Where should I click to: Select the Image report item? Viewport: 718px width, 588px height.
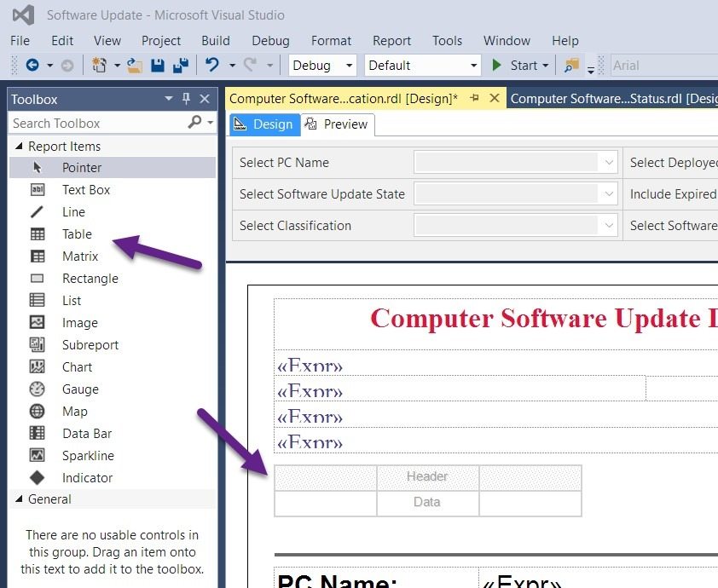coord(113,323)
